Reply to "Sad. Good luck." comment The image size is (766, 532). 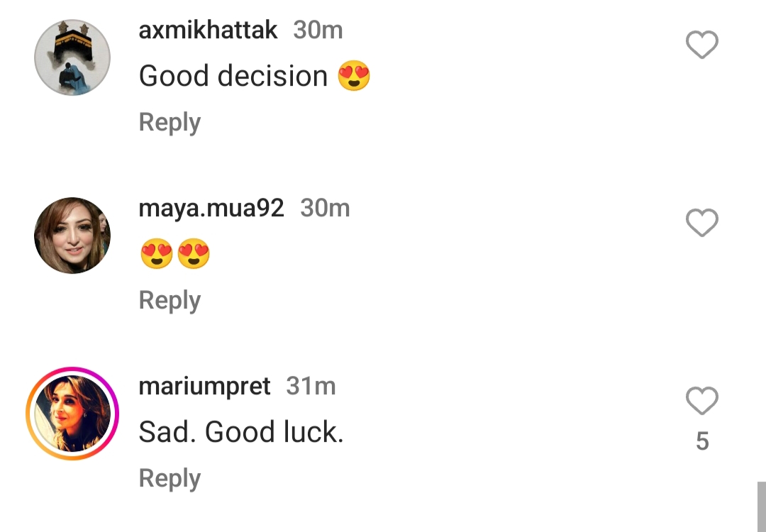pyautogui.click(x=170, y=478)
